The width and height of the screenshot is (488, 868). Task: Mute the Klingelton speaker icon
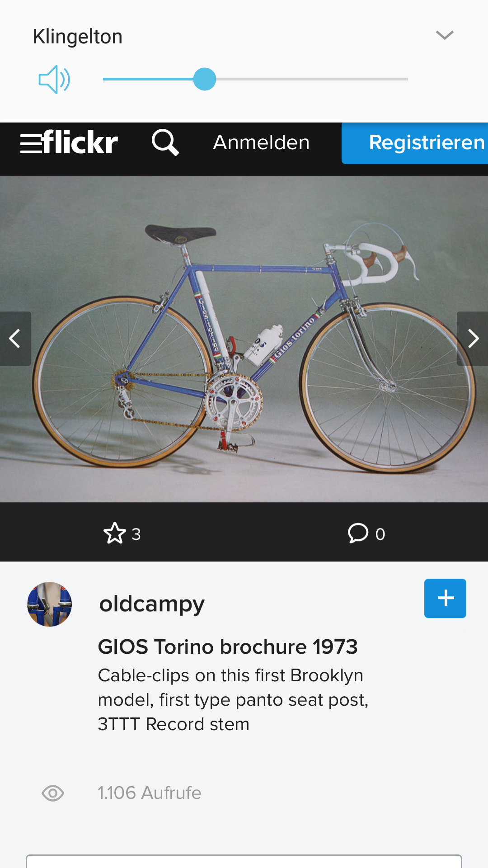pos(54,80)
